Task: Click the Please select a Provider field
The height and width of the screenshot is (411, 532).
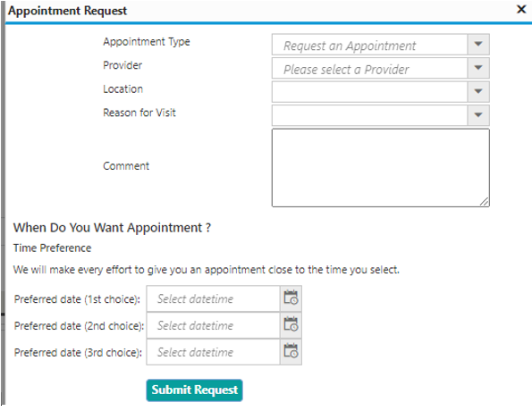Action: click(370, 68)
